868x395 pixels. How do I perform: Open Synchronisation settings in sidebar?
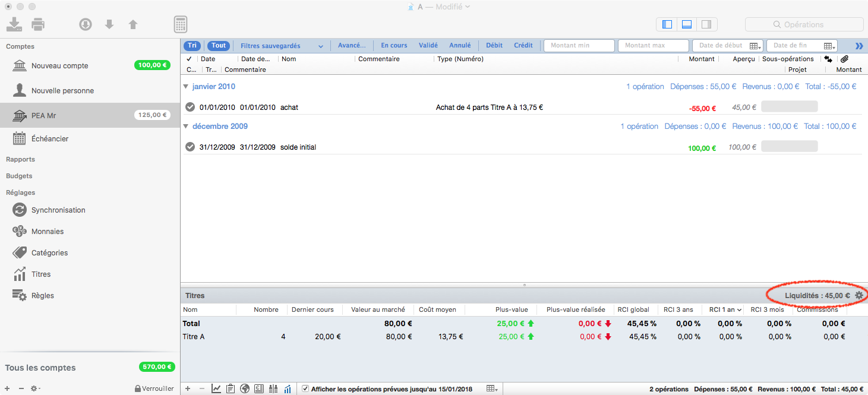point(58,210)
